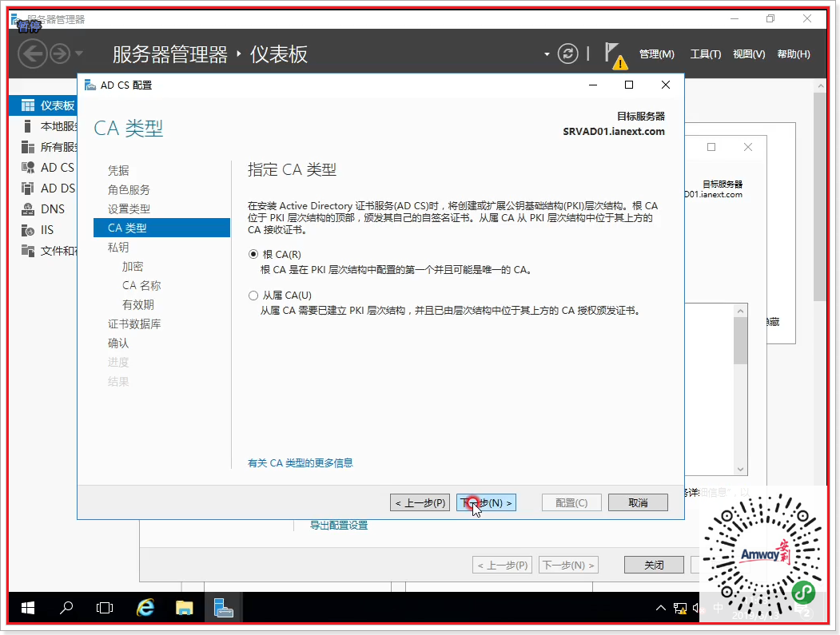
Task: Maximize the AD CS 配置 window
Action: click(629, 85)
